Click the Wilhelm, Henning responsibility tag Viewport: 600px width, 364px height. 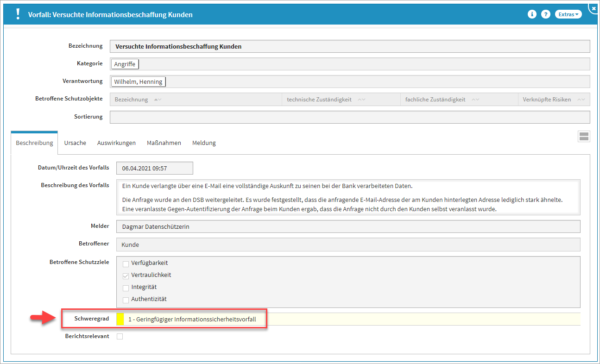coord(138,82)
